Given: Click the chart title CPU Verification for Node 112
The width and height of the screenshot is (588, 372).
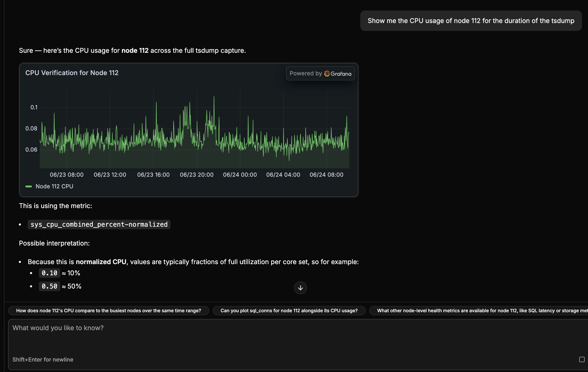Looking at the screenshot, I should 72,73.
